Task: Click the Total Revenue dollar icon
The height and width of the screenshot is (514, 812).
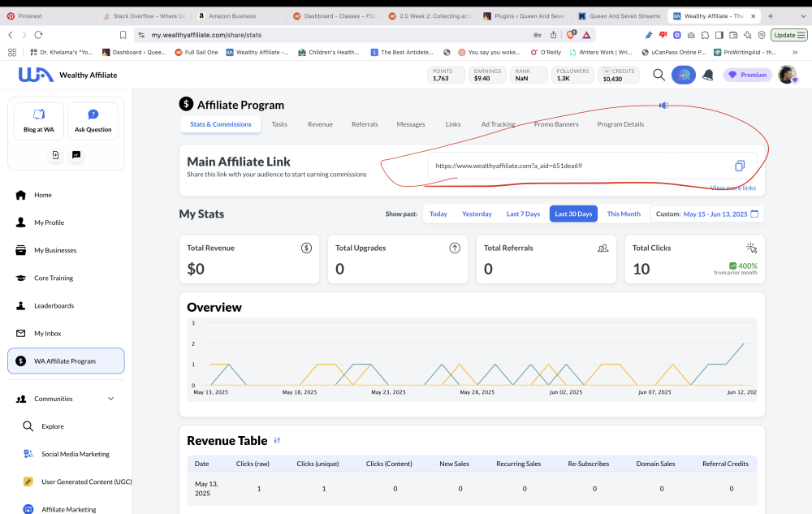Action: (307, 248)
